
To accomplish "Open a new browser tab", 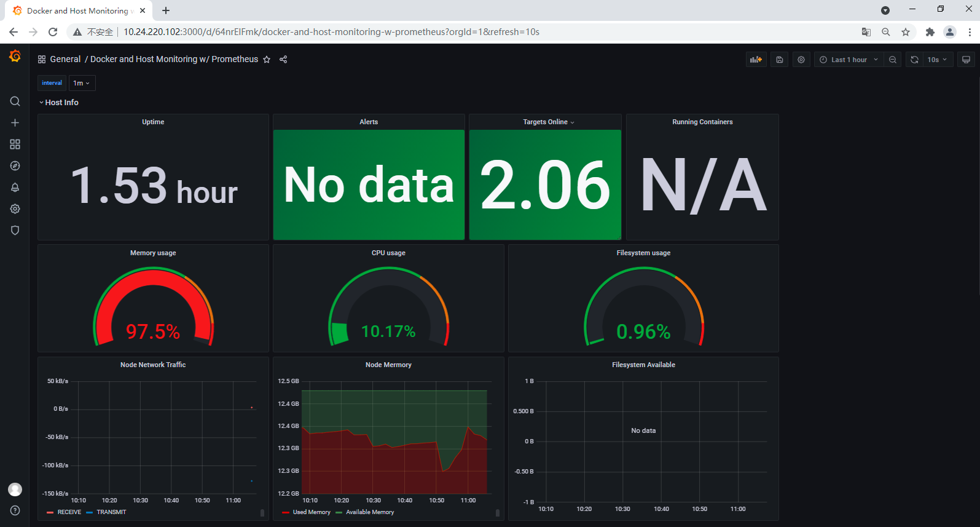I will (x=166, y=10).
